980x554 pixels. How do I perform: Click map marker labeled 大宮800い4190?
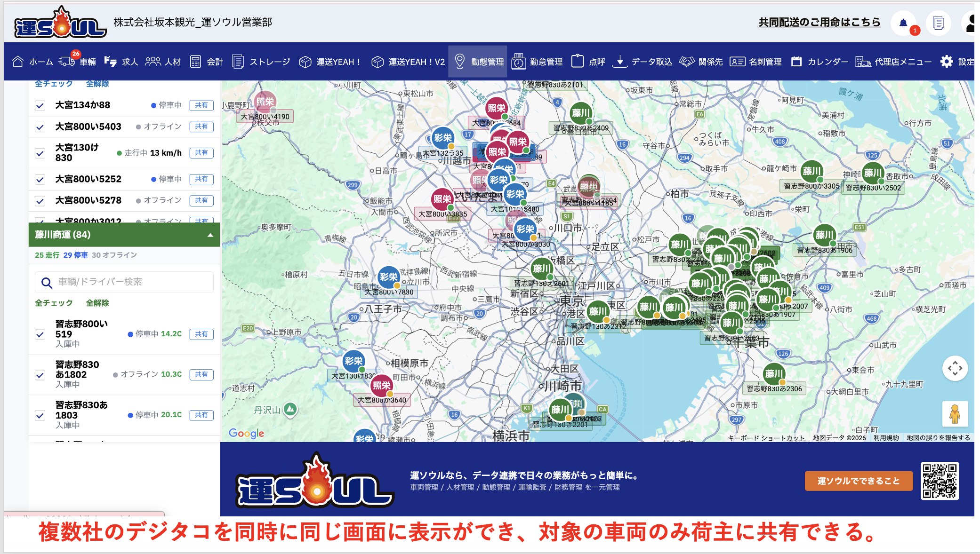pyautogui.click(x=265, y=102)
